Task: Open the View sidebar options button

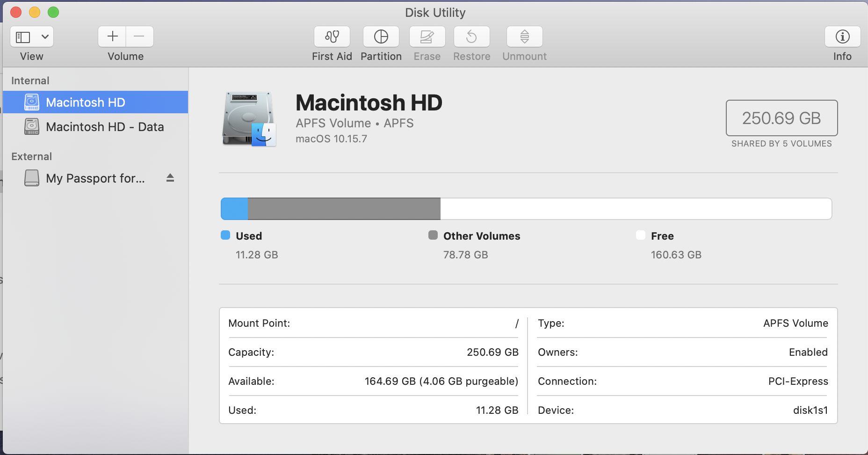Action: point(32,37)
